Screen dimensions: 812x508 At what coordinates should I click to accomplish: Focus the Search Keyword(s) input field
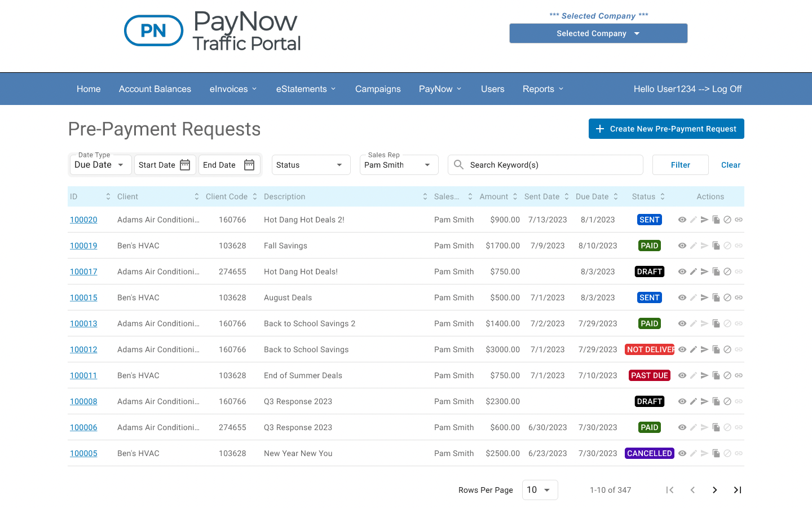pyautogui.click(x=545, y=165)
